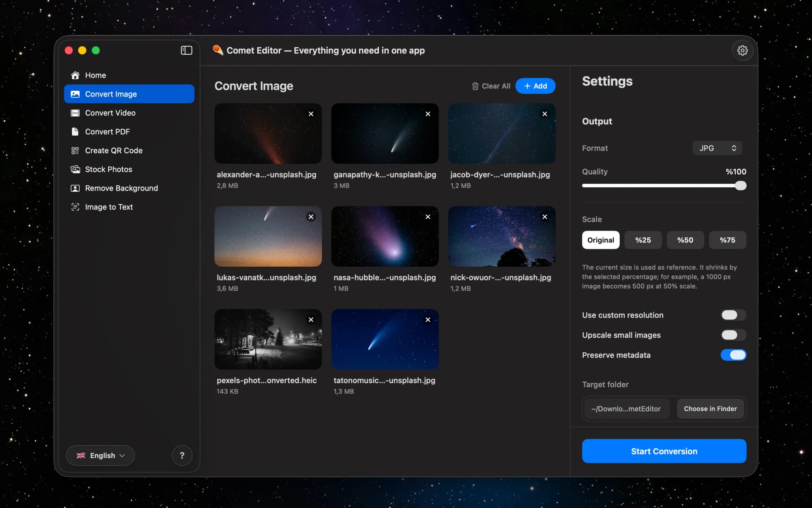This screenshot has height=508, width=812.
Task: Select the %50 scale option
Action: pyautogui.click(x=685, y=240)
